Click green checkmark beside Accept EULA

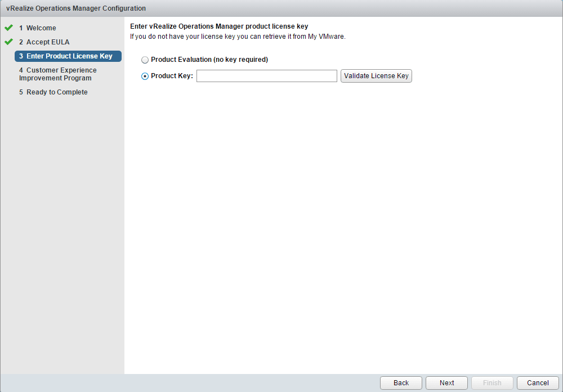click(9, 42)
